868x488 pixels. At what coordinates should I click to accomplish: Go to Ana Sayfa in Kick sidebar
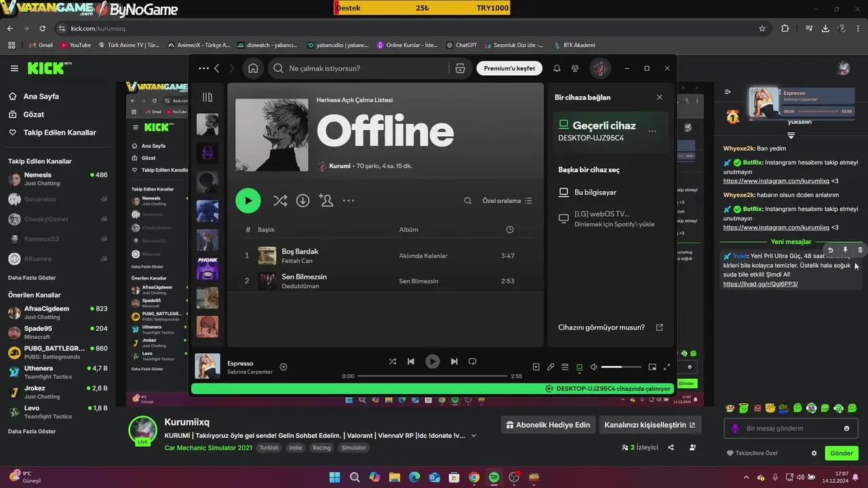pyautogui.click(x=34, y=96)
